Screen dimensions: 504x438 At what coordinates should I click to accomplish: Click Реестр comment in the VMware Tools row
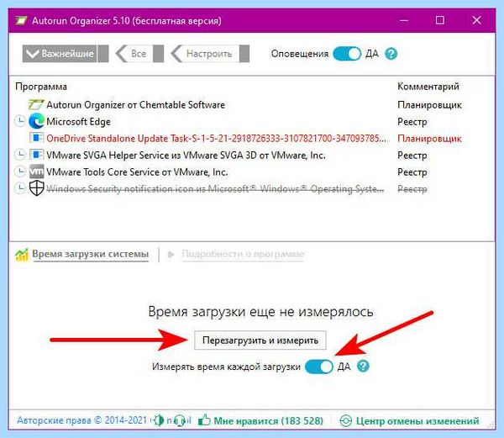click(x=412, y=172)
